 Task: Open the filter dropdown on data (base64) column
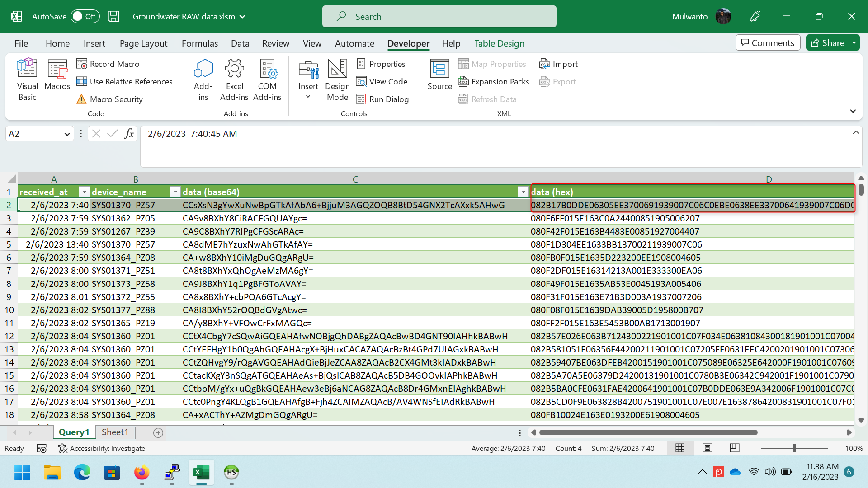523,192
